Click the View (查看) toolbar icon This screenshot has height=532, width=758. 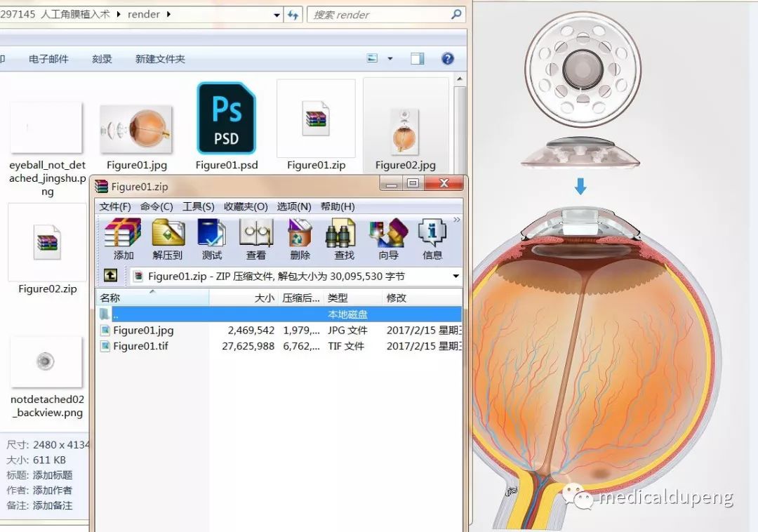pyautogui.click(x=255, y=237)
